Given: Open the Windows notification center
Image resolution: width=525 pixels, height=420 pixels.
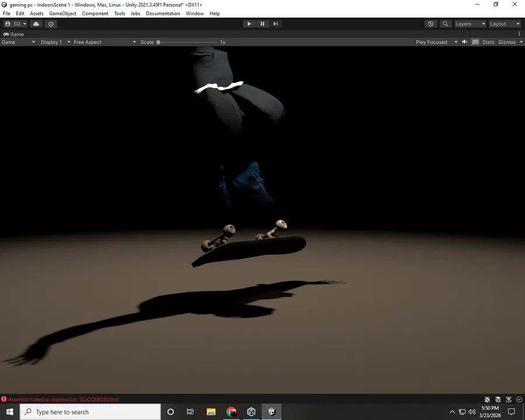Looking at the screenshot, I should click(x=511, y=412).
